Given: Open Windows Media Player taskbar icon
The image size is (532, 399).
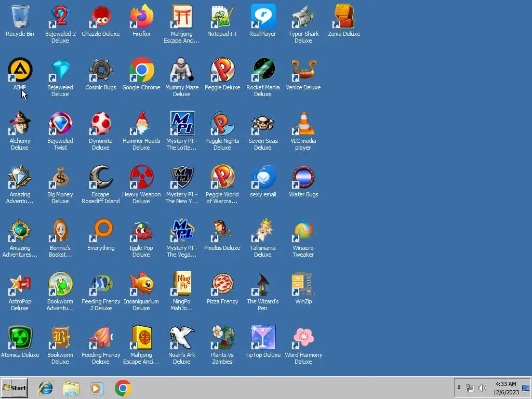Looking at the screenshot, I should (x=97, y=388).
